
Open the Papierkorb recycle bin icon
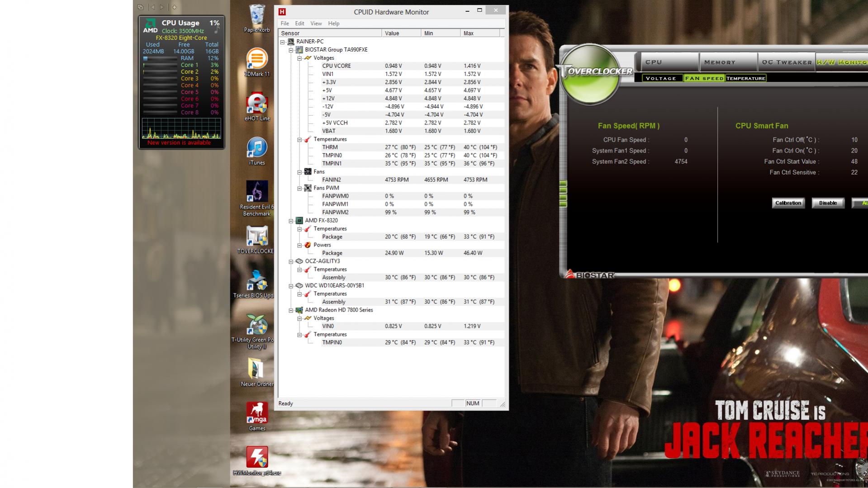tap(257, 18)
